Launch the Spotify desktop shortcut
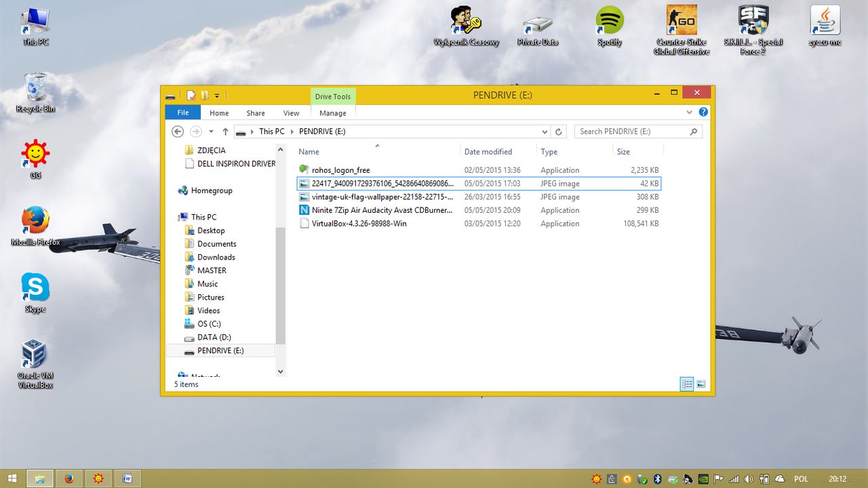Image resolution: width=868 pixels, height=488 pixels. pyautogui.click(x=610, y=27)
